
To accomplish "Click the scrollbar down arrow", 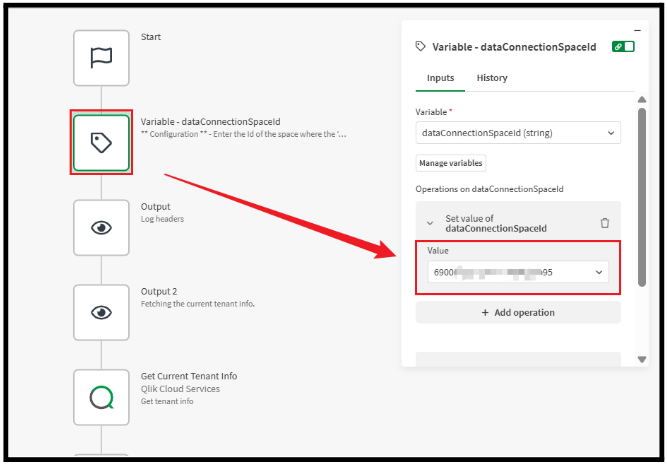I will 641,361.
